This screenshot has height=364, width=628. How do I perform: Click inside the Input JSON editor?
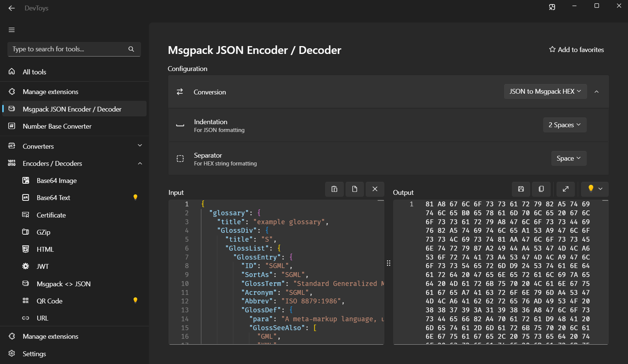[x=276, y=272]
